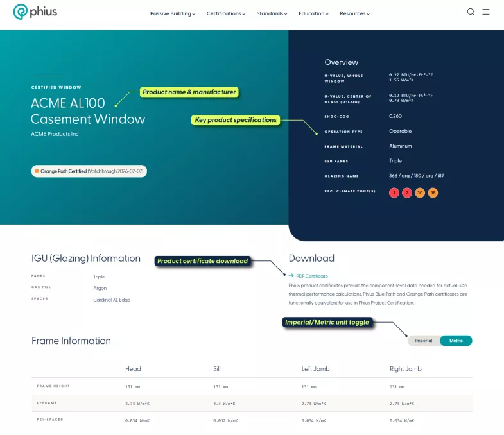
Task: Switch units to Metric
Action: point(456,341)
